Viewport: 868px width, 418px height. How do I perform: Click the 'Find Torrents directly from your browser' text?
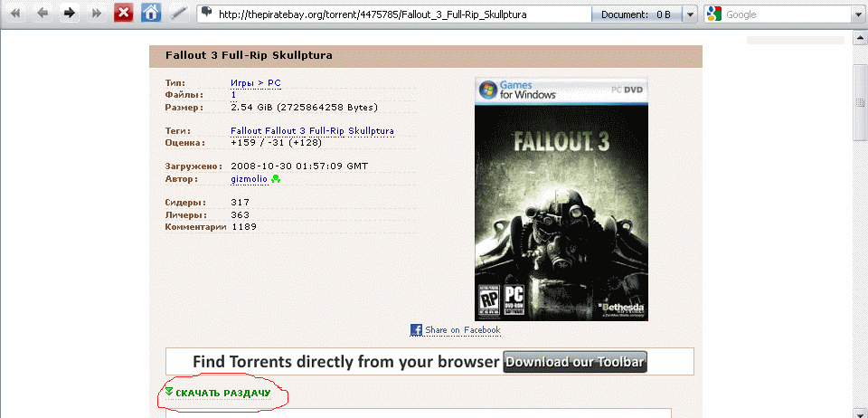(x=346, y=362)
